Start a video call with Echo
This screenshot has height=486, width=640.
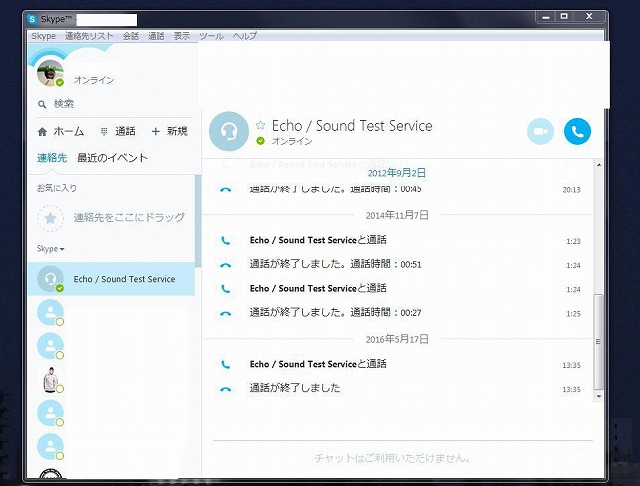click(540, 131)
